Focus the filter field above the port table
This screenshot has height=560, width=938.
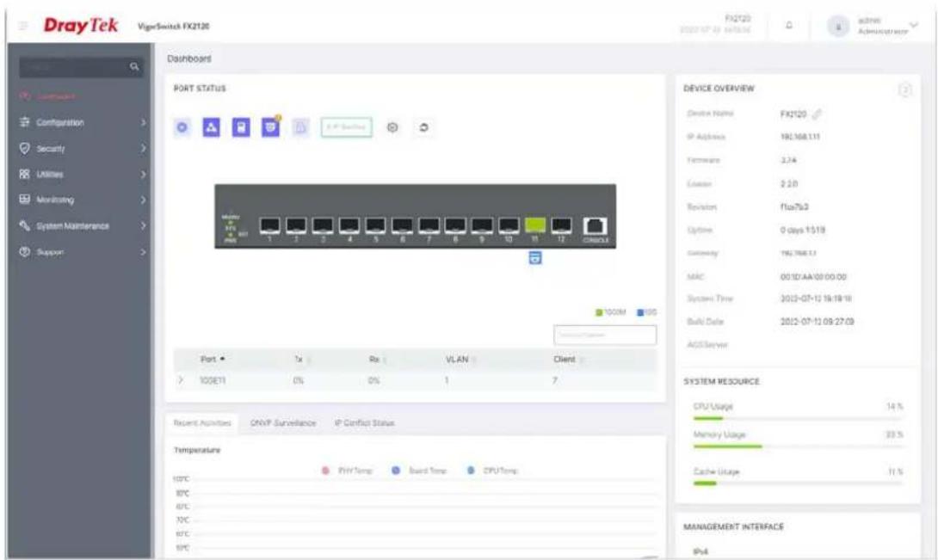(605, 335)
